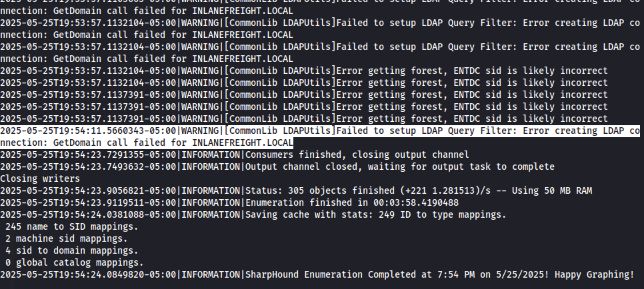The width and height of the screenshot is (644, 289).
Task: Click the 19:54:23.7291355 timestamp
Action: click(88, 154)
